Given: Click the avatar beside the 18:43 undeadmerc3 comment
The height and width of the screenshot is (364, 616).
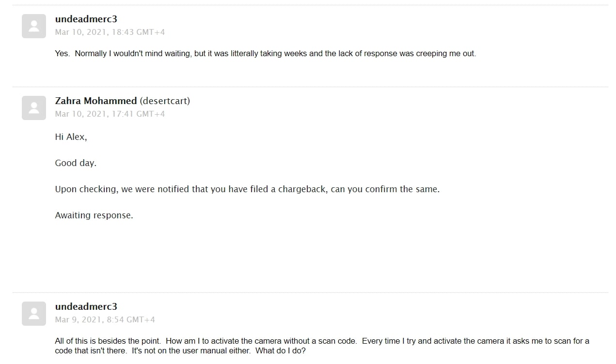Looking at the screenshot, I should click(34, 26).
